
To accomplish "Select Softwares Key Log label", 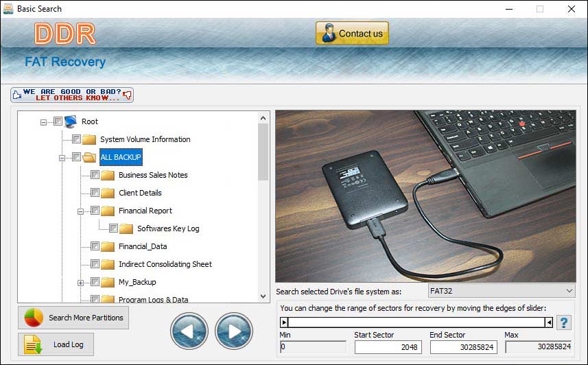I will [x=168, y=228].
